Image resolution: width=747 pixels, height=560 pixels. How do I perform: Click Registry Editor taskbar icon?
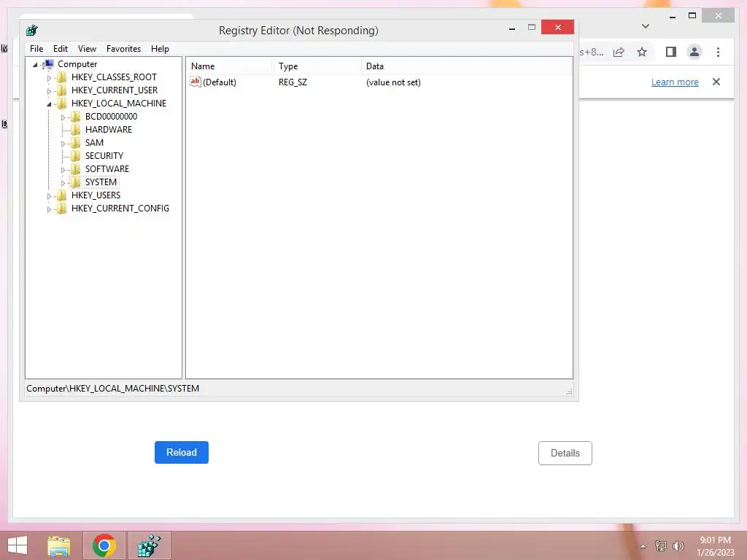coord(149,545)
